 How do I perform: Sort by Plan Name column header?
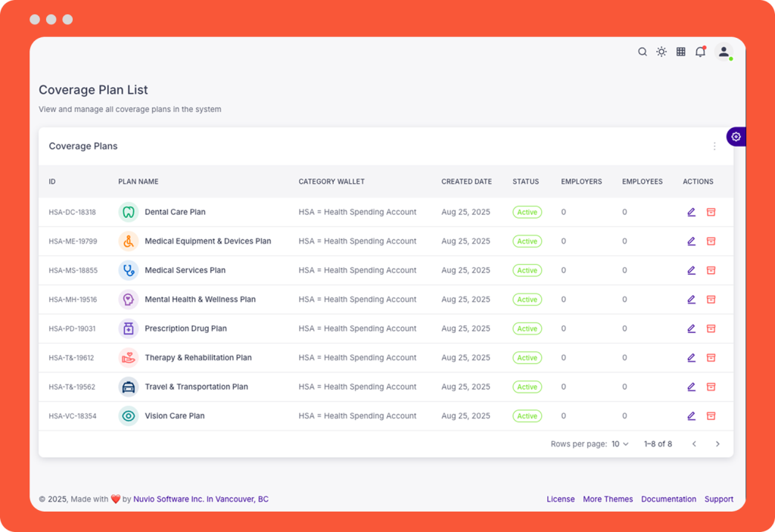coord(139,182)
